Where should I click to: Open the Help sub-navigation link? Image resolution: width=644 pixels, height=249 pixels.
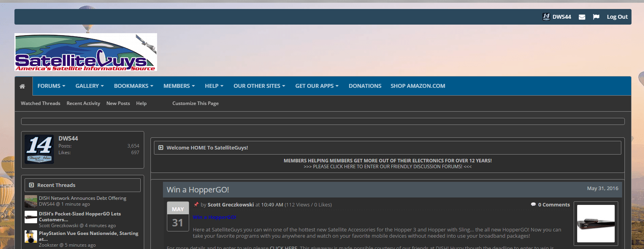coord(141,103)
